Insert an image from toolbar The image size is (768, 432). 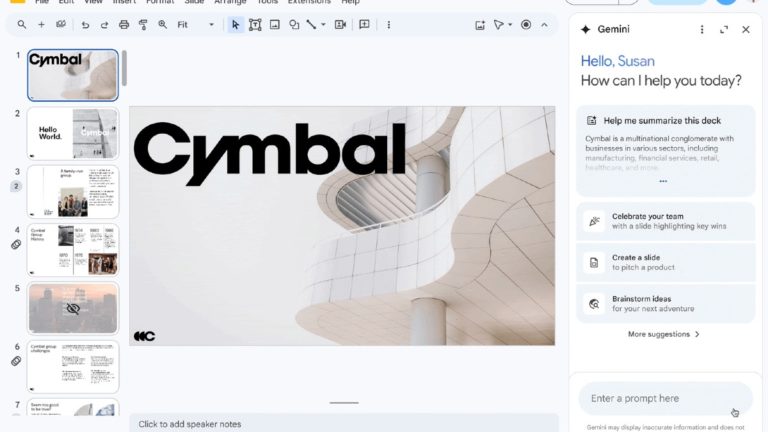275,24
